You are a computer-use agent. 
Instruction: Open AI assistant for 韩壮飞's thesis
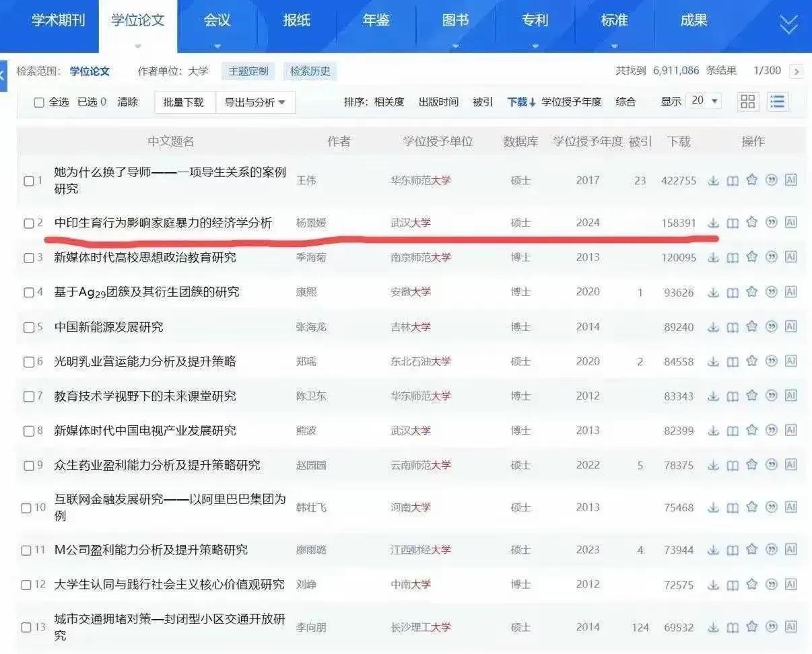[x=791, y=507]
